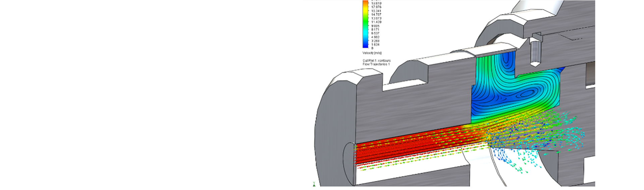The height and width of the screenshot is (190, 644).
Task: Select the velocity color legend bar
Action: (x=365, y=24)
